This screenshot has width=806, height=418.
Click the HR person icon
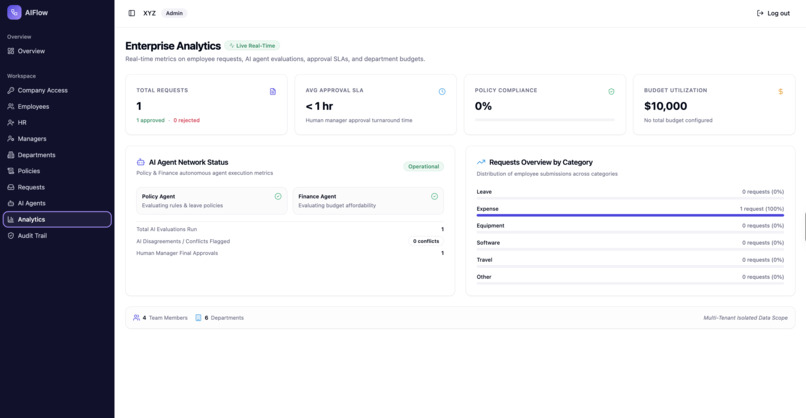click(11, 122)
